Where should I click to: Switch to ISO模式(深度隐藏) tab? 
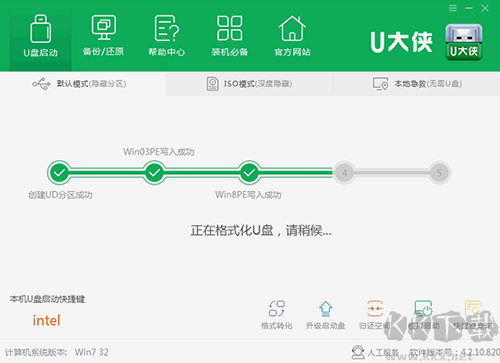pyautogui.click(x=249, y=84)
